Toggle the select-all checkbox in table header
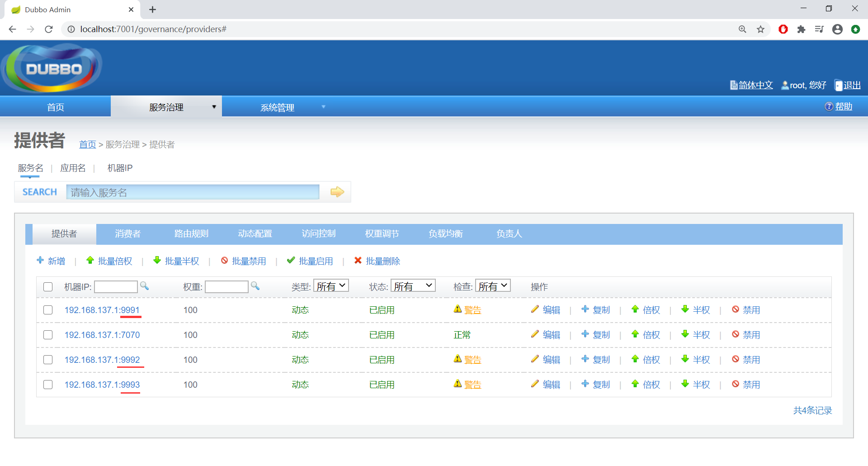The height and width of the screenshot is (466, 868). point(48,287)
